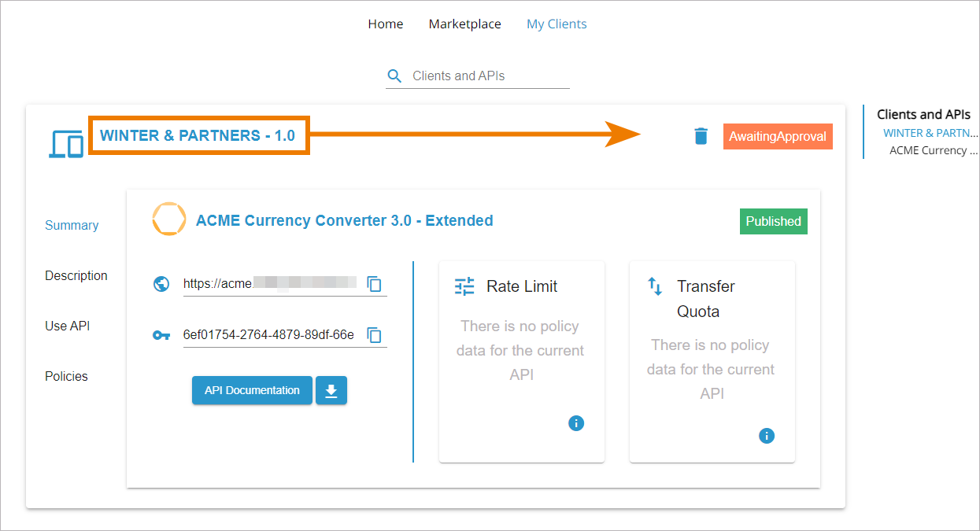Open ACME Currency Converter 3.0 - Extended link

pos(345,220)
